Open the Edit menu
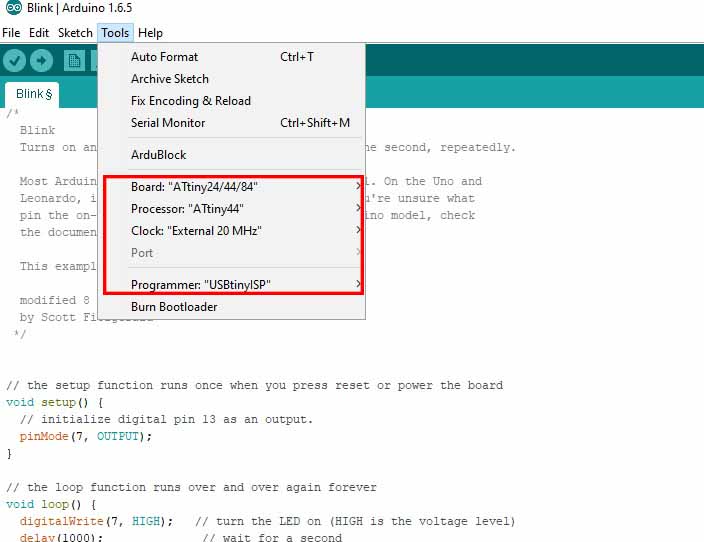 (x=39, y=33)
